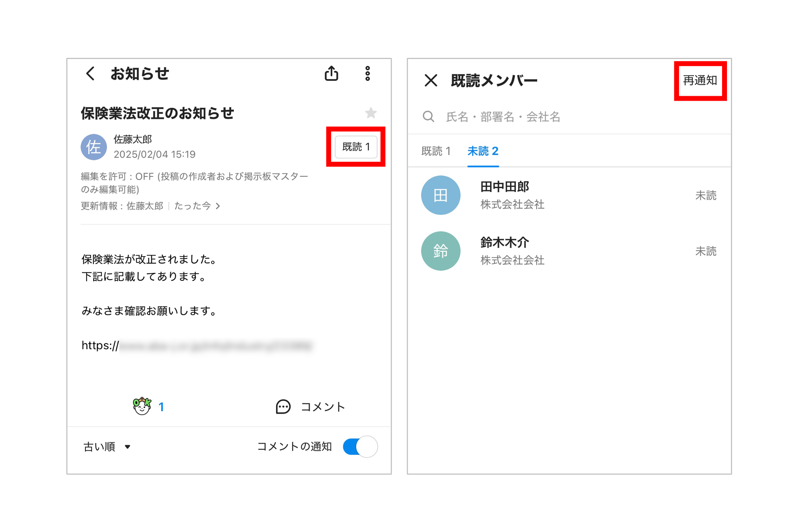Viewport: 798px width, 532px height.
Task: Go back using the left arrow
Action: coord(90,74)
